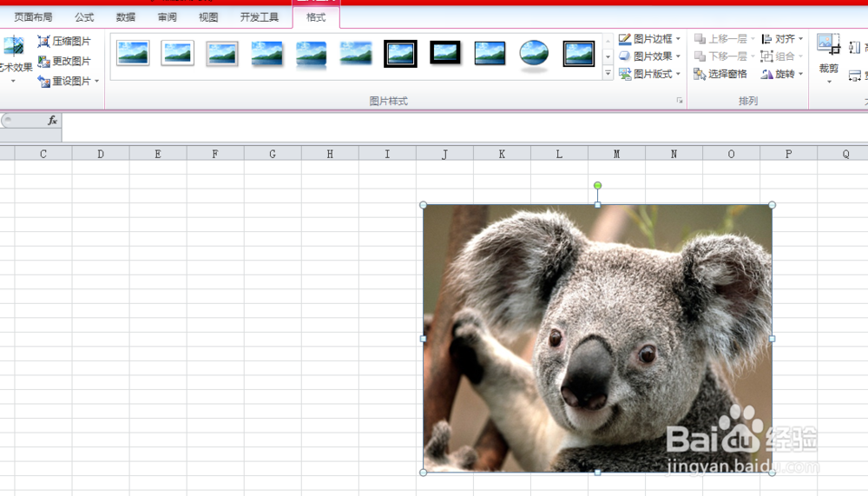Open the 图片样式 dialog launcher
868x496 pixels.
point(680,100)
